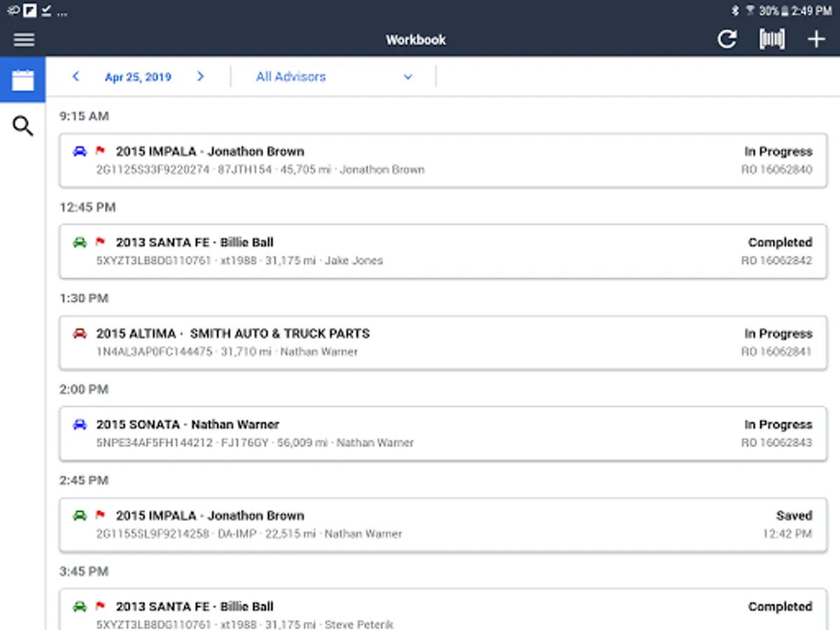Open the search tool in sidebar
The image size is (840, 630).
(23, 127)
